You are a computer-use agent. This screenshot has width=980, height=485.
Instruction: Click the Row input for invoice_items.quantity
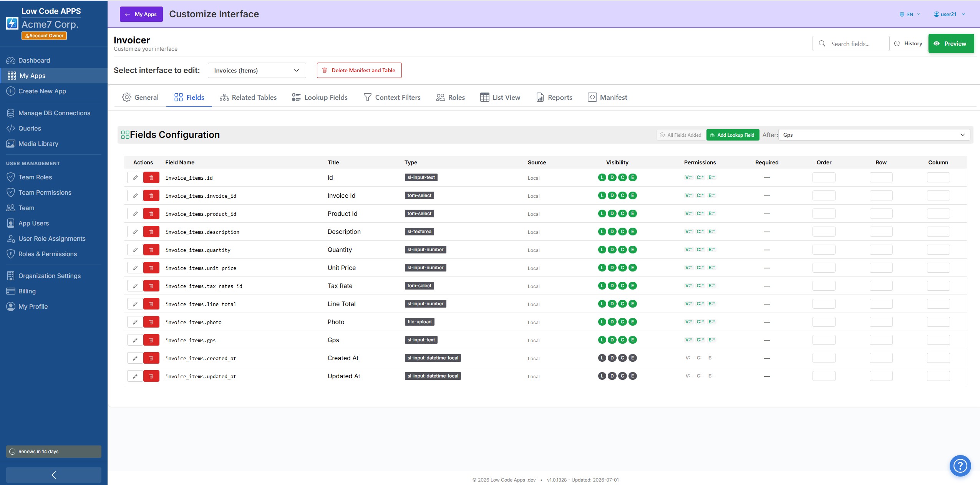[881, 250]
